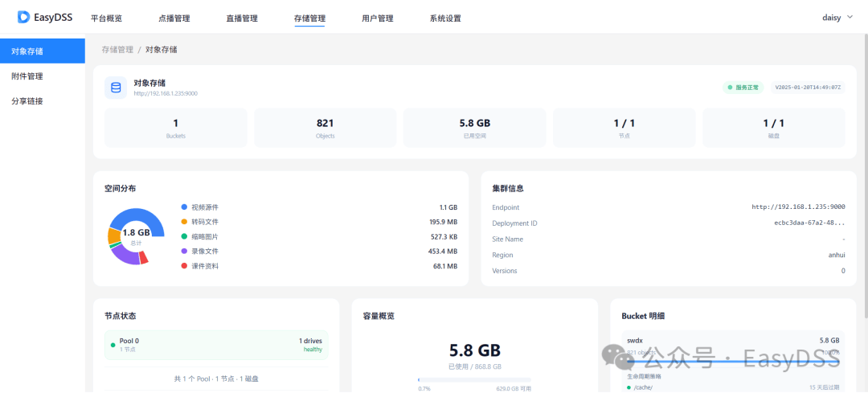
Task: Click the object storage URL subtitle
Action: coord(166,93)
